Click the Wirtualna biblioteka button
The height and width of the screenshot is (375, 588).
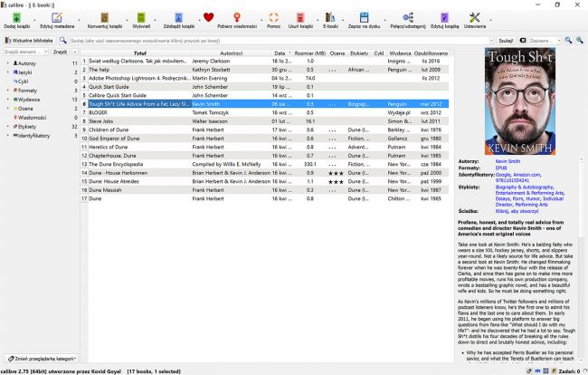coord(29,40)
